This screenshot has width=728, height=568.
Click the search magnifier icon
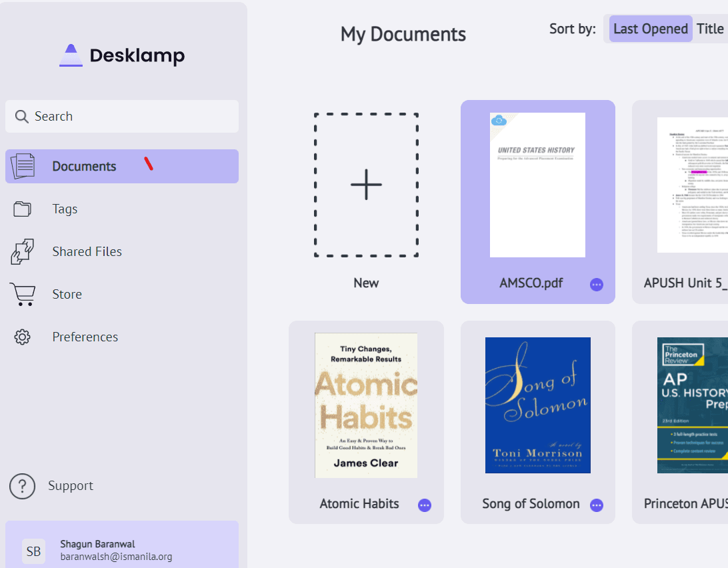click(x=22, y=117)
